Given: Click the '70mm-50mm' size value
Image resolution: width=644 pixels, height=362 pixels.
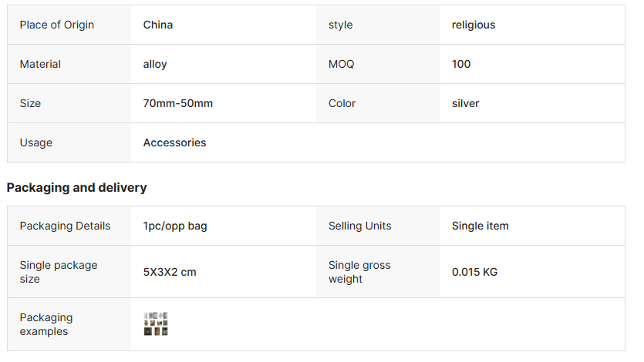Looking at the screenshot, I should coord(178,103).
